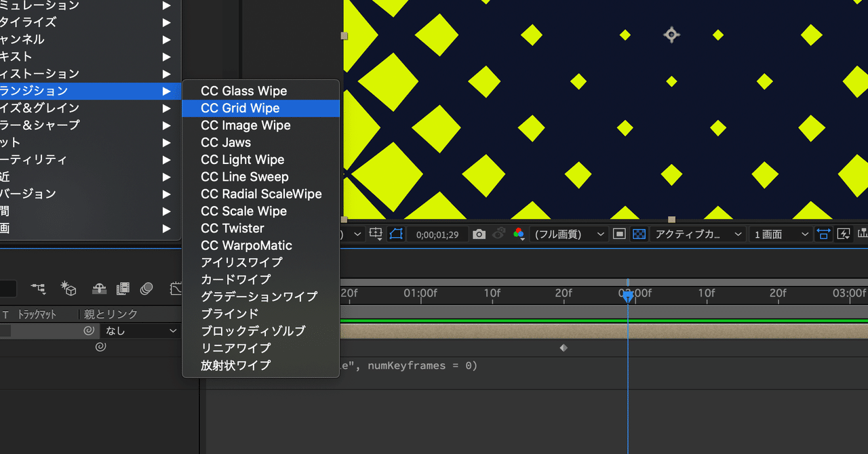Click the timecode field showing 0;00;01;29
Screen dimensions: 868x454
coord(437,234)
